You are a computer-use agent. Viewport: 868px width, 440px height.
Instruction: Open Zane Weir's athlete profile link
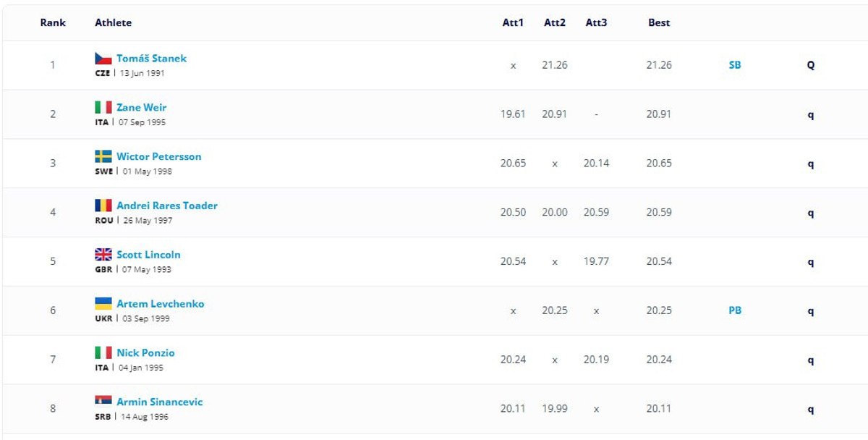[x=141, y=108]
